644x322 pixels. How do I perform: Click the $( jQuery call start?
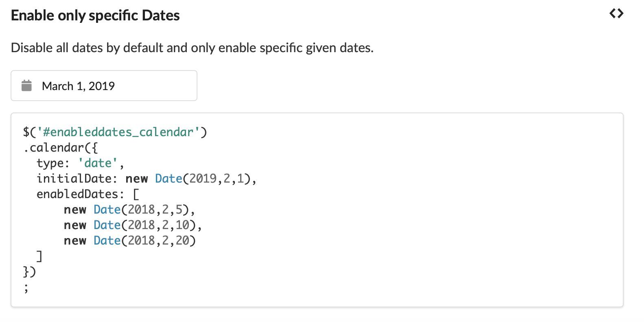[x=30, y=132]
